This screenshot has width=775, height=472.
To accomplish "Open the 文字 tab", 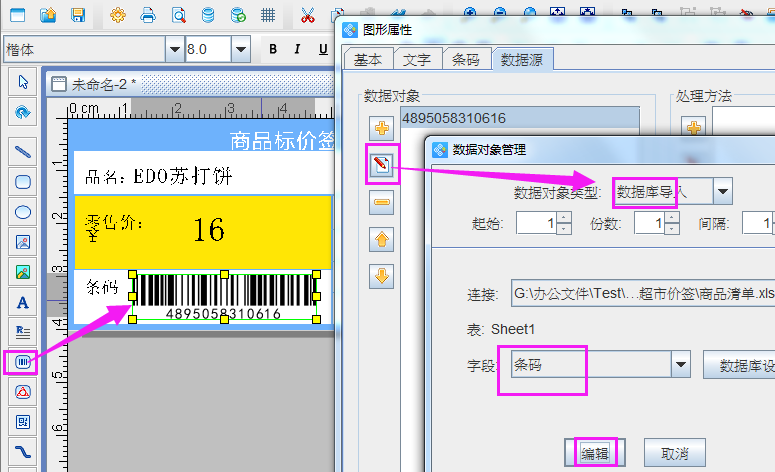I will [417, 59].
